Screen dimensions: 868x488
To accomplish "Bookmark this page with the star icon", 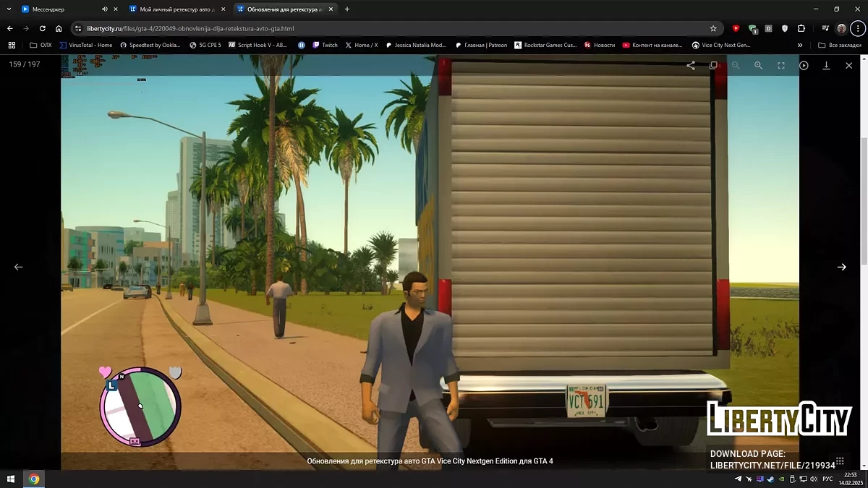I will pyautogui.click(x=713, y=29).
